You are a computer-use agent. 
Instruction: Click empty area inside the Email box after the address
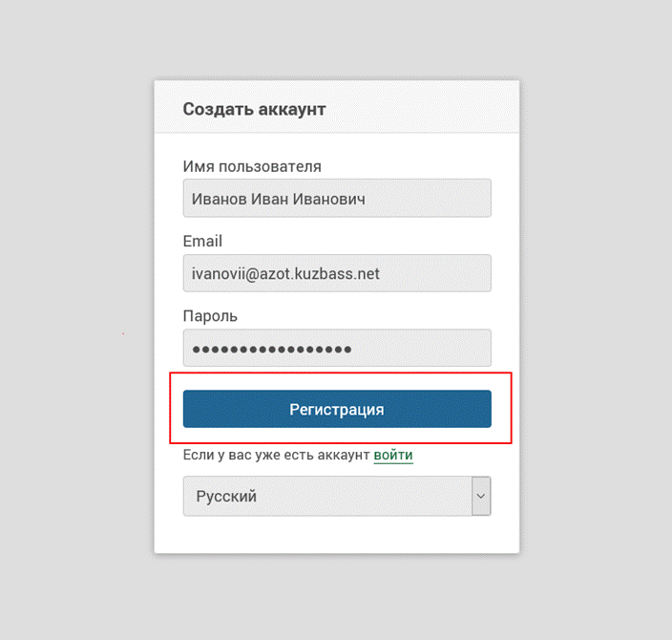(x=435, y=273)
